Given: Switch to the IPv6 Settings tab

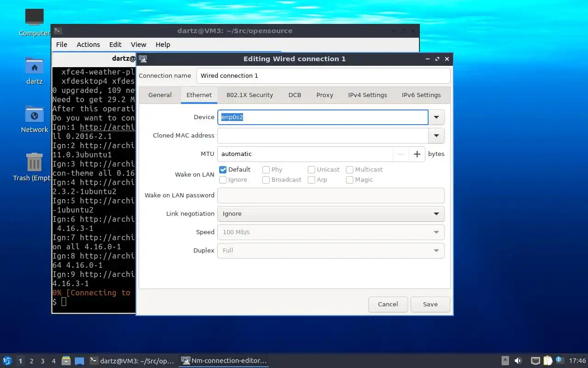Looking at the screenshot, I should (x=421, y=95).
